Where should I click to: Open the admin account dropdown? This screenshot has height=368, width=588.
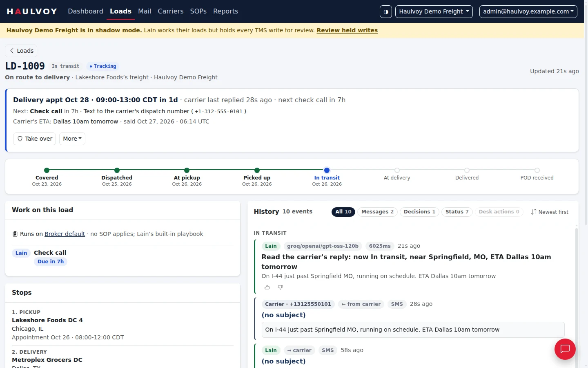pos(528,11)
